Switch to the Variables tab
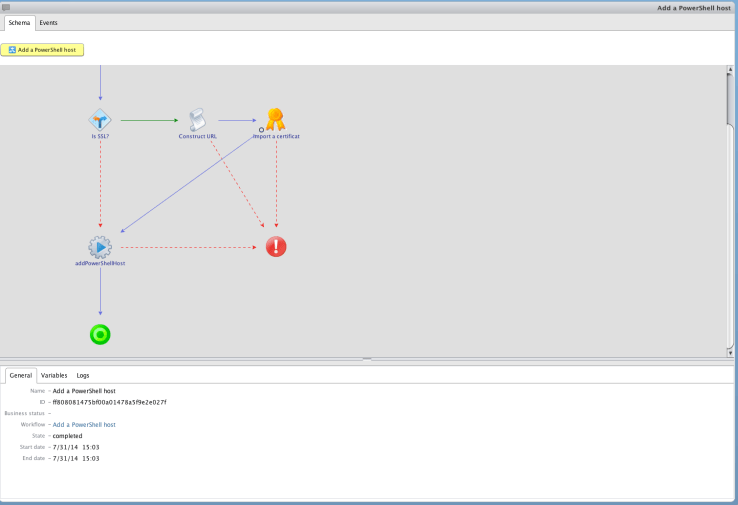Image resolution: width=738 pixels, height=505 pixels. [54, 375]
